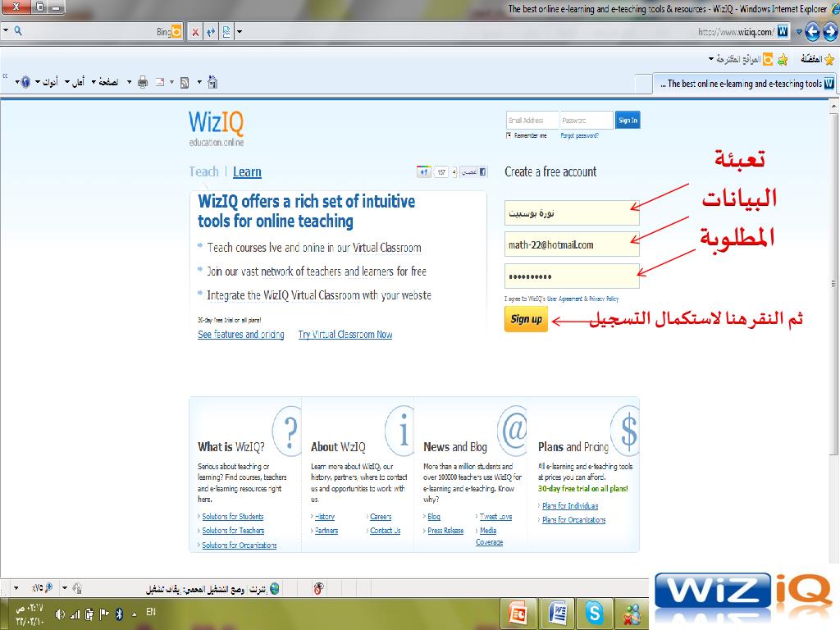This screenshot has width=840, height=630.
Task: Click the Compatibility View torn-page icon
Action: [x=226, y=32]
